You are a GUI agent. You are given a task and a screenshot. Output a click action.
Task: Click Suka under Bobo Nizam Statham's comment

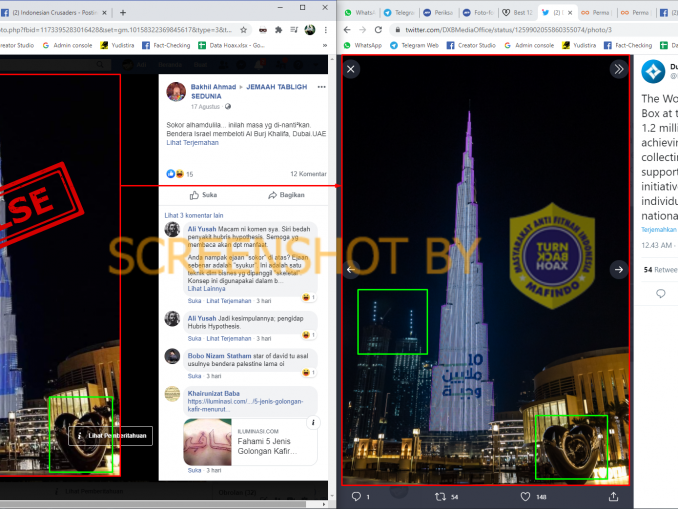194,376
